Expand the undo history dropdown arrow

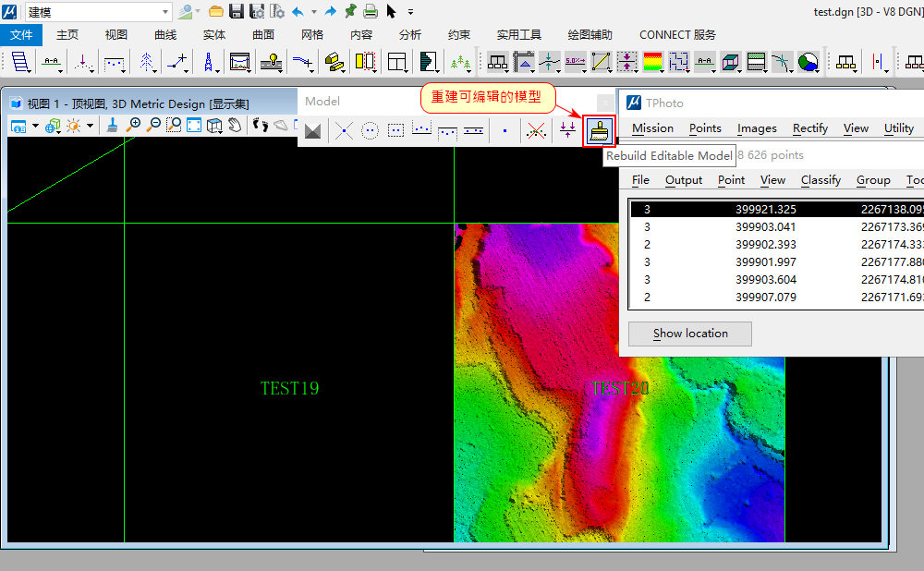coord(313,12)
